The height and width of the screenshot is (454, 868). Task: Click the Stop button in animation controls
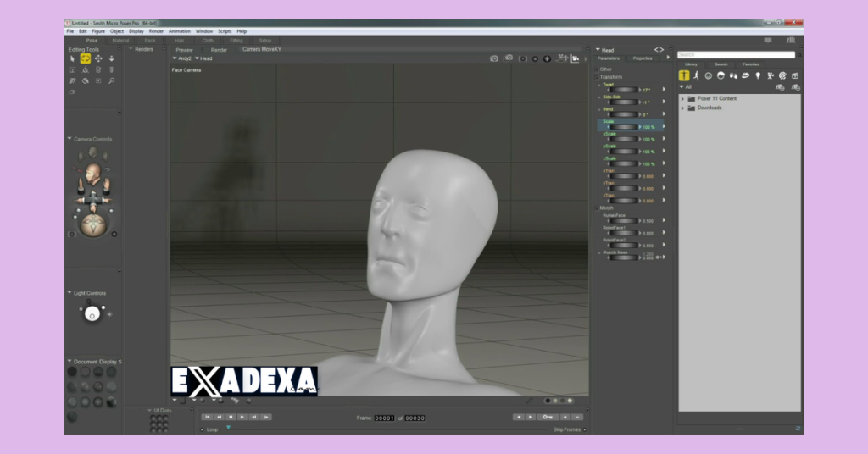(231, 418)
